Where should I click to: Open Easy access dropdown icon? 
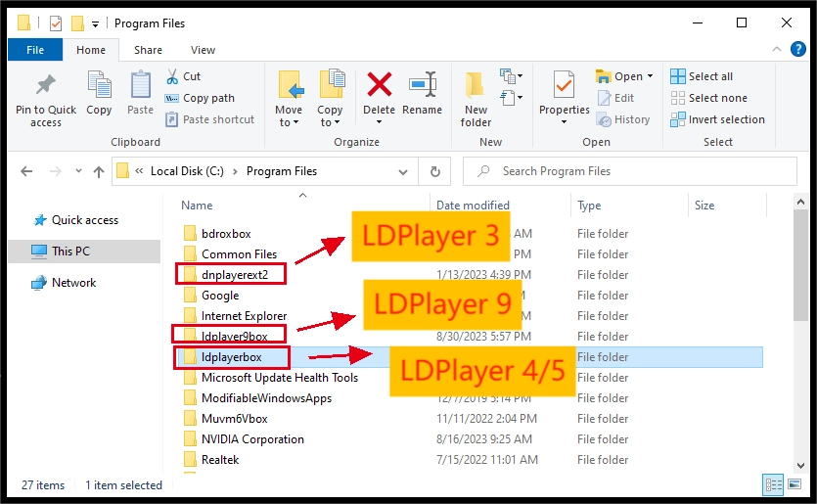coord(511,98)
